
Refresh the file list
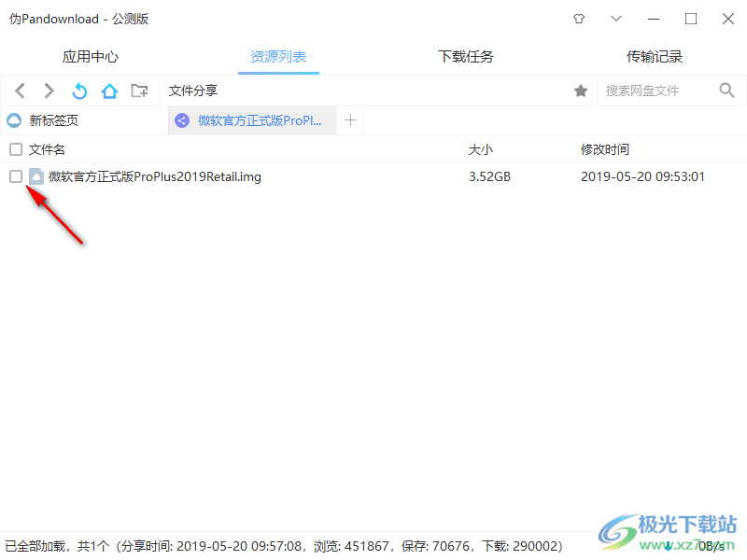coord(79,91)
